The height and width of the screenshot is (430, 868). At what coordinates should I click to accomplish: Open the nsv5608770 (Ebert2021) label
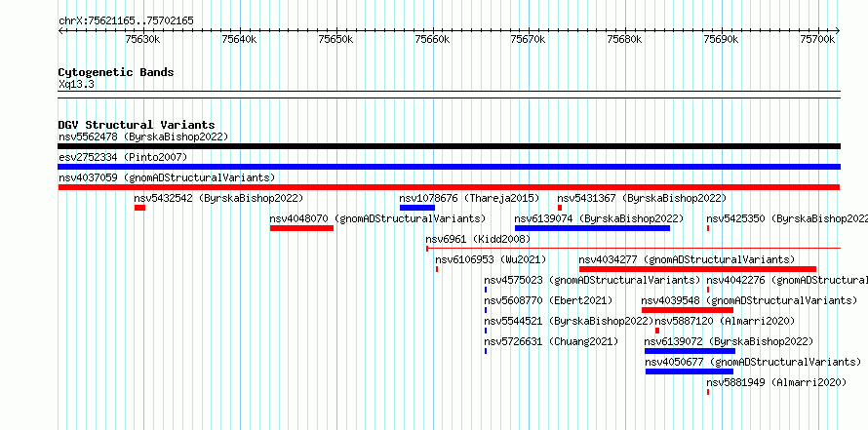[x=548, y=300]
